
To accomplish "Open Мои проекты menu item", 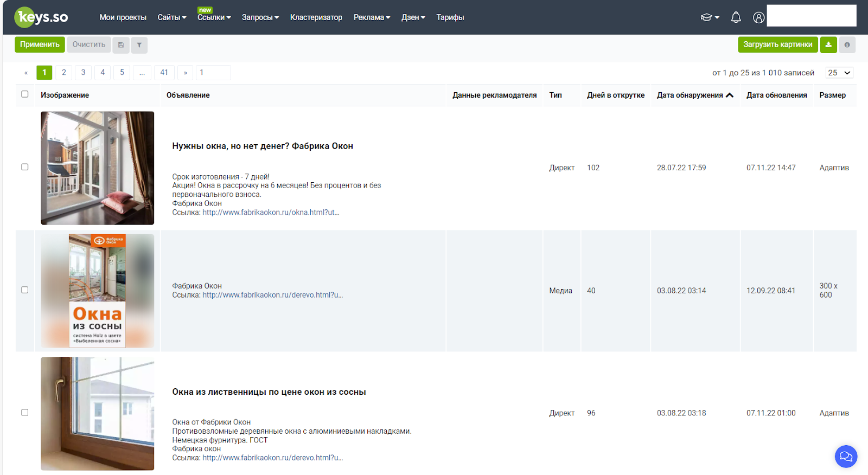I will tap(123, 17).
